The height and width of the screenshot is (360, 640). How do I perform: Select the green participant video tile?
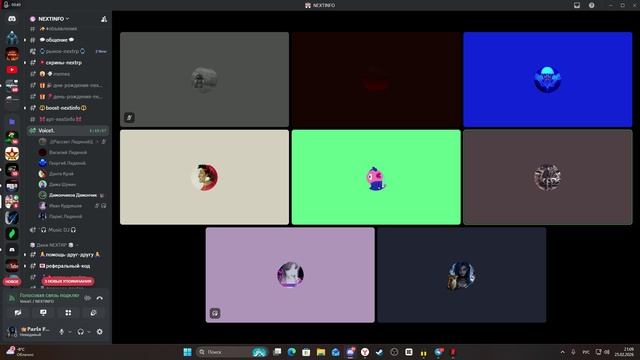click(x=376, y=177)
